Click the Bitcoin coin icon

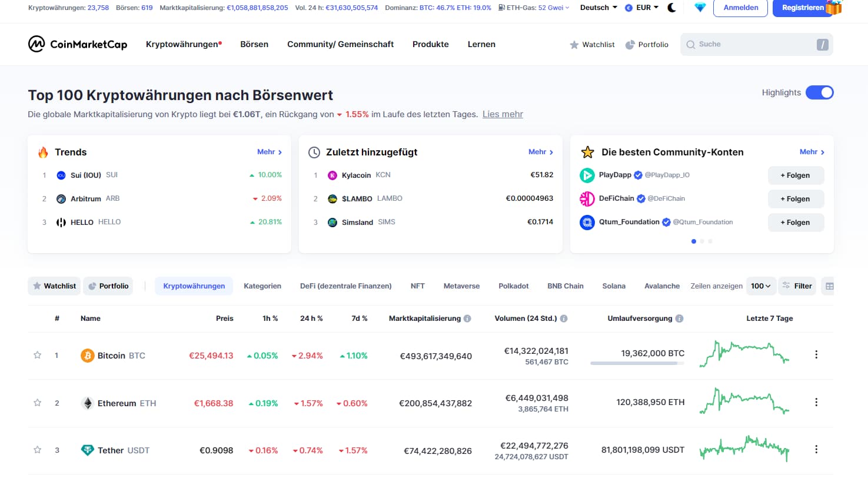click(87, 356)
